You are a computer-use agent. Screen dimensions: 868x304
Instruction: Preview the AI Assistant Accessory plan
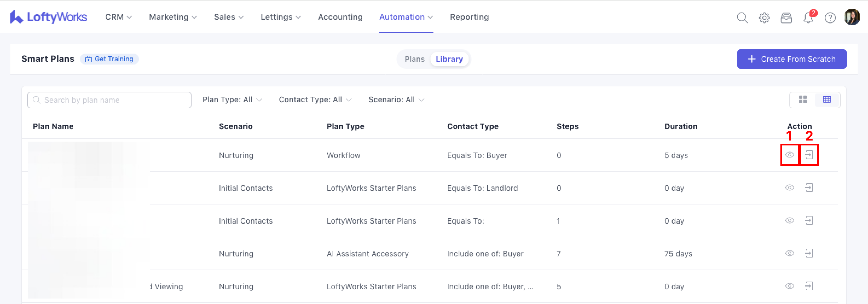789,253
